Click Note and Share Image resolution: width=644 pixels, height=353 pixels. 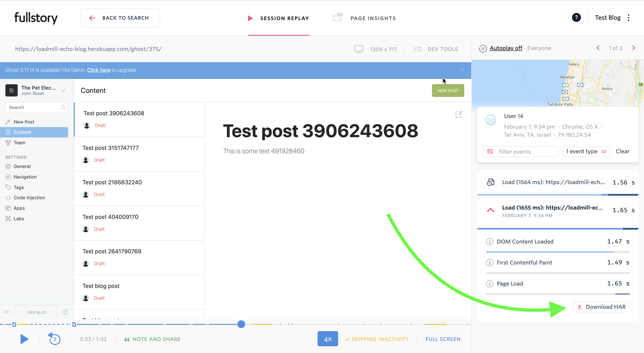[152, 339]
